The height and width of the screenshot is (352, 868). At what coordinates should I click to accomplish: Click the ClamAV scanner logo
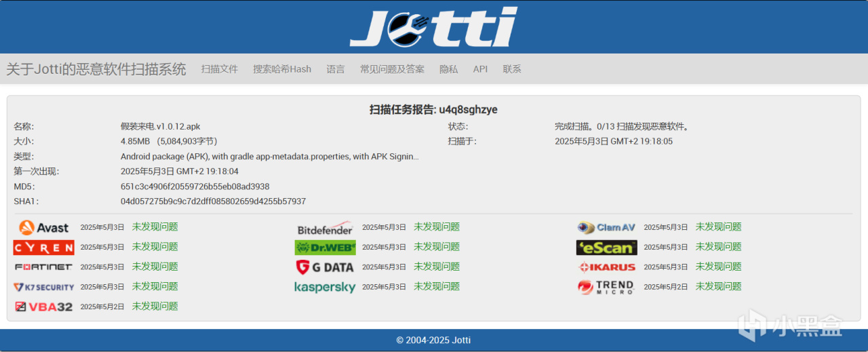click(606, 227)
